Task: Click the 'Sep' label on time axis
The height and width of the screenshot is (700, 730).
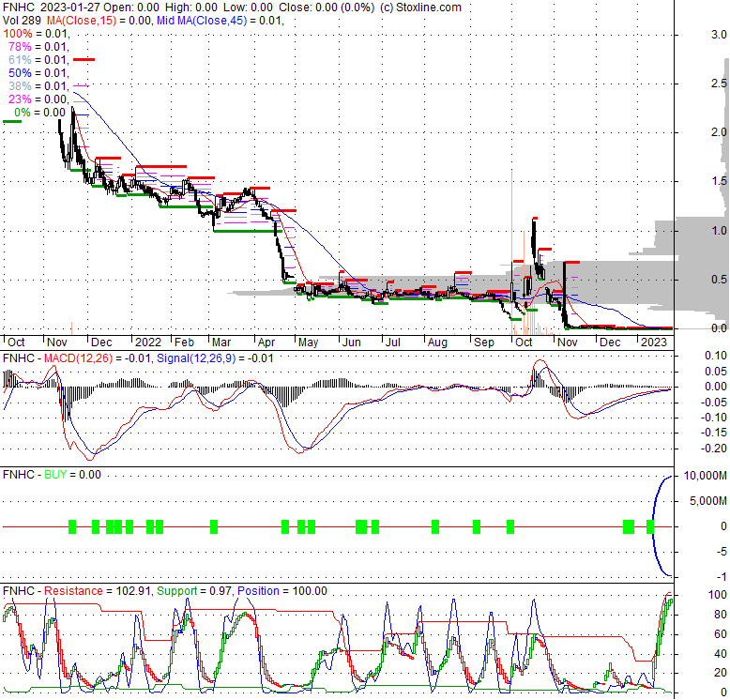Action: tap(484, 342)
